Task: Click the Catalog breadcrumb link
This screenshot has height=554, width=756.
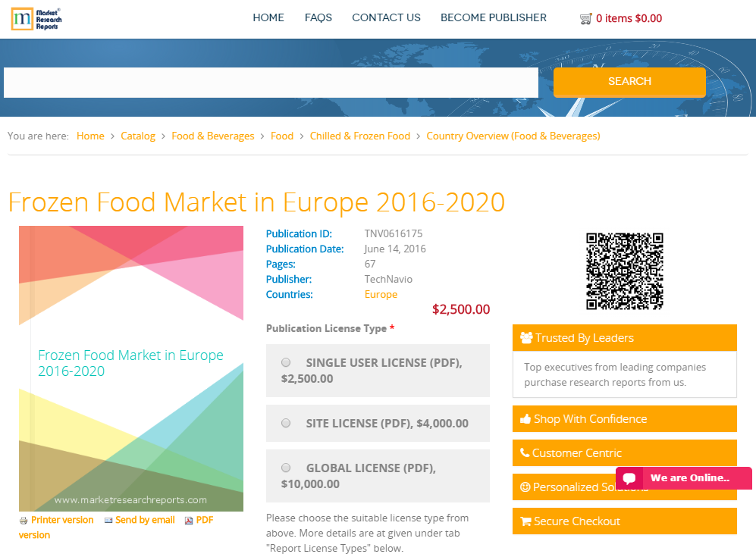Action: [x=138, y=136]
